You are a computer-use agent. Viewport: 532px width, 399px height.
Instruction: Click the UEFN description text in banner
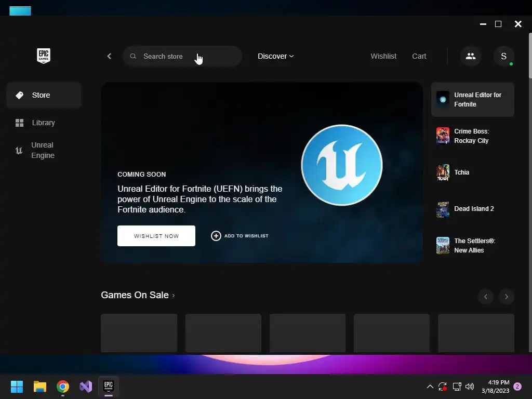[200, 199]
